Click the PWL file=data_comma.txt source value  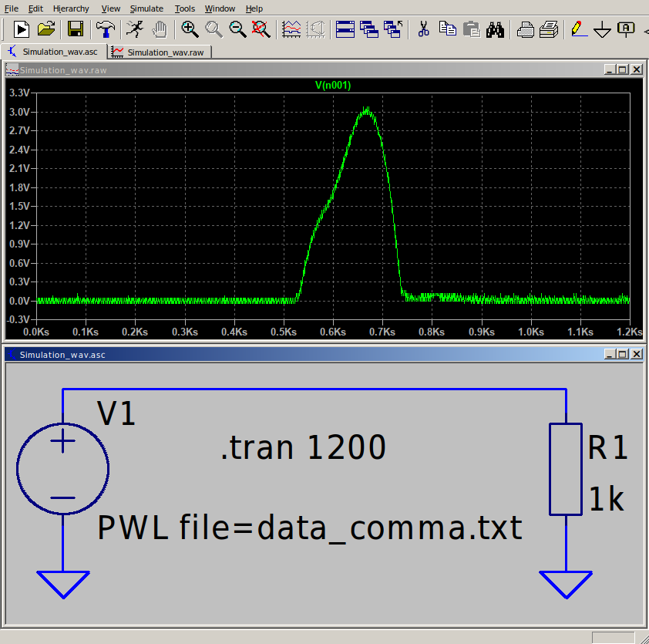pos(310,528)
